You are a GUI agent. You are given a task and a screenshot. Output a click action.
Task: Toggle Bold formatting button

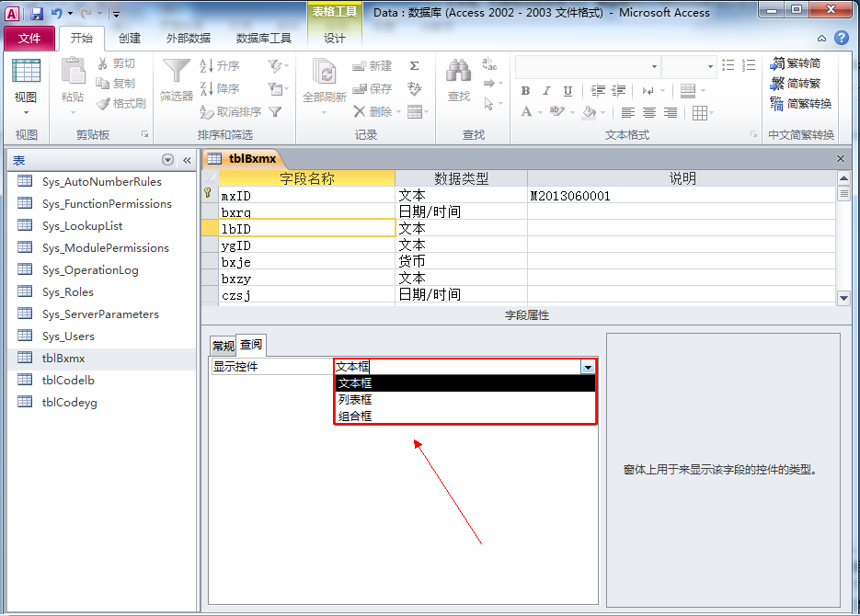click(x=525, y=91)
